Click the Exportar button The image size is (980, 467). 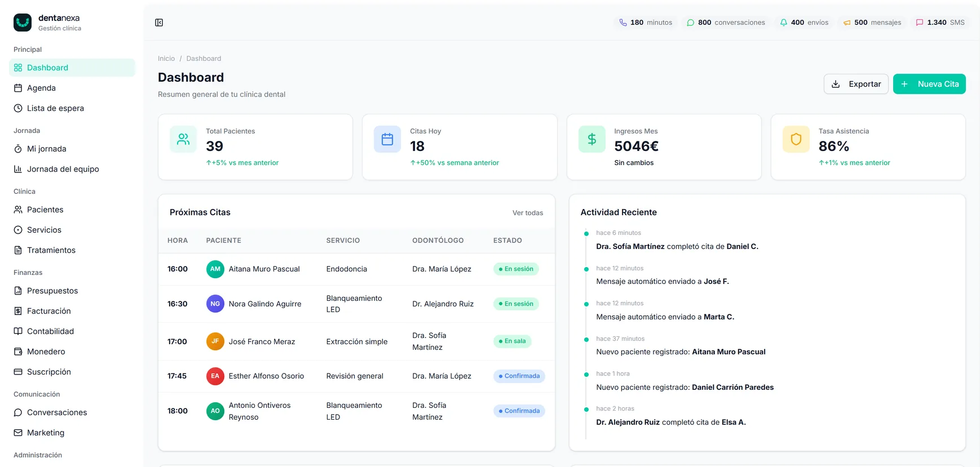click(x=856, y=84)
